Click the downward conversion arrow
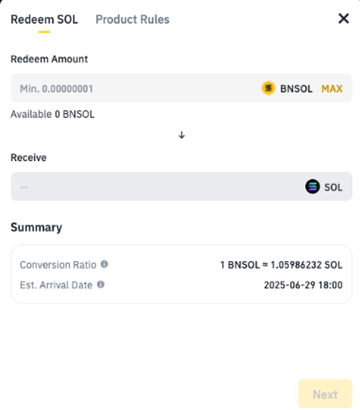Viewport: 360px width, 410px height. [182, 135]
